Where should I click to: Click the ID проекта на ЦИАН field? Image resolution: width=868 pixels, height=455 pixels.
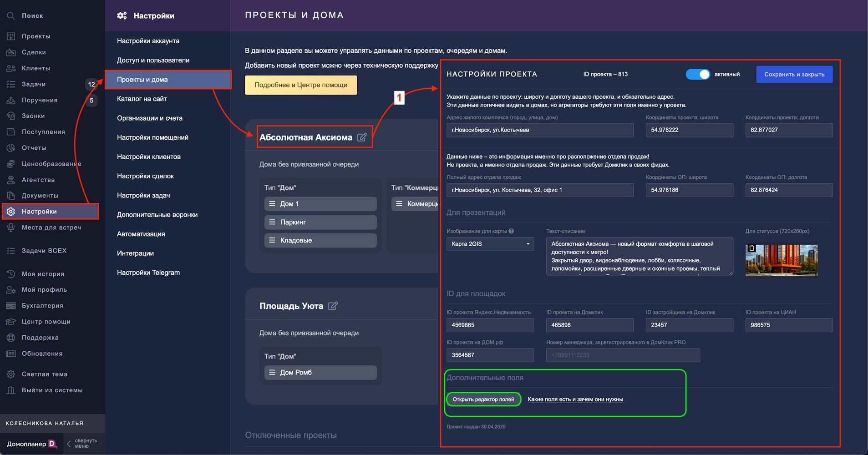(x=789, y=325)
